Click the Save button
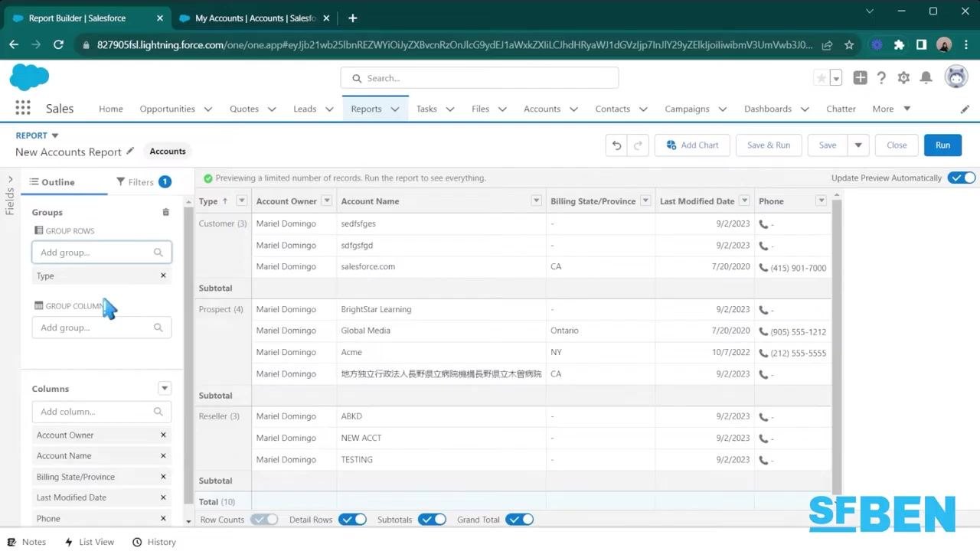Screen dimensions: 980x551 828,145
